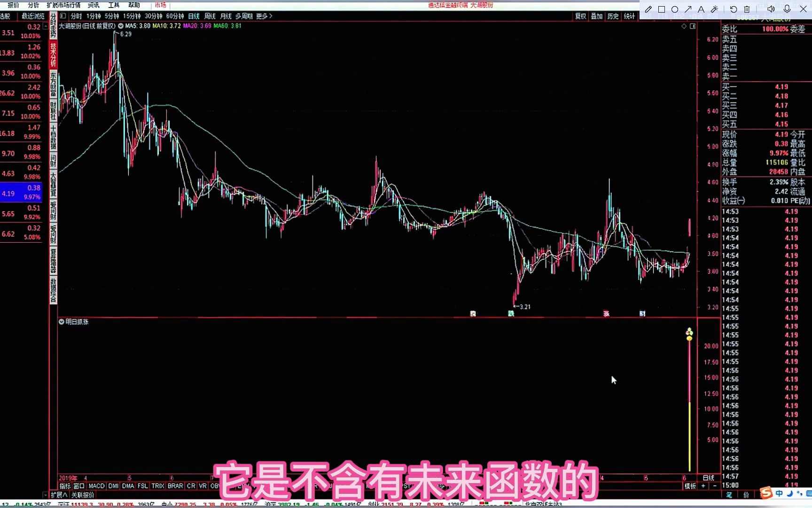Open the 技术分析 sidebar tab
The image size is (812, 508).
54,55
